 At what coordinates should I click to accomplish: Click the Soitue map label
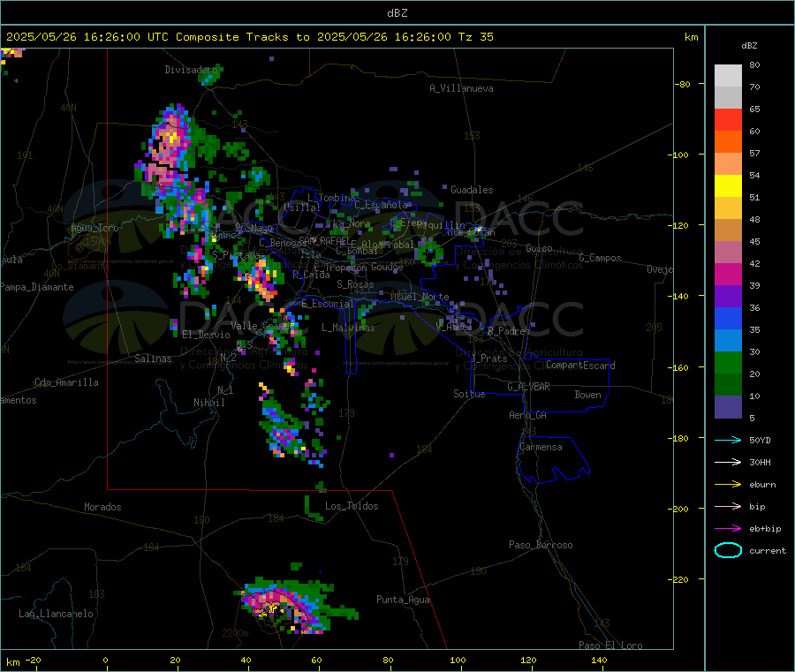pos(469,393)
